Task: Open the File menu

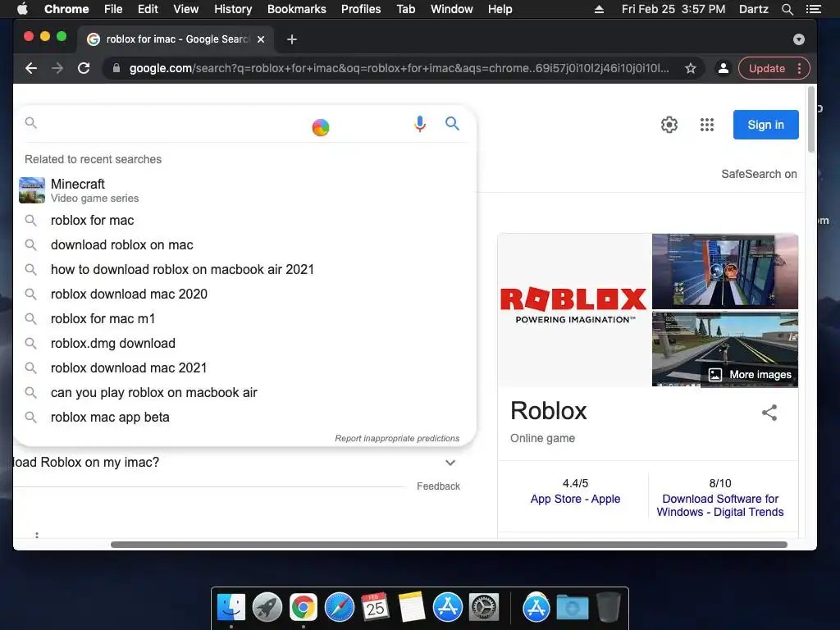Action: tap(113, 9)
